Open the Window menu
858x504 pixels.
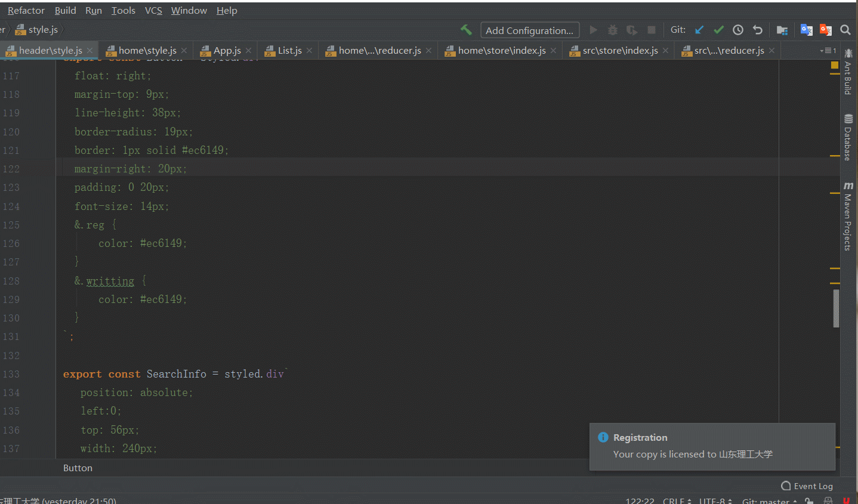[x=189, y=11]
